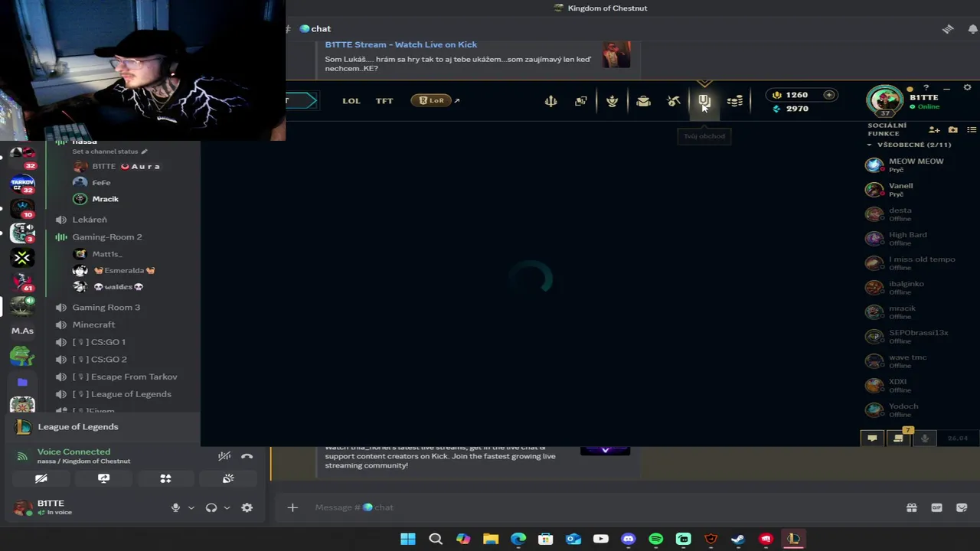The image size is (980, 551).
Task: Open headphone output device options arrow
Action: point(227,507)
